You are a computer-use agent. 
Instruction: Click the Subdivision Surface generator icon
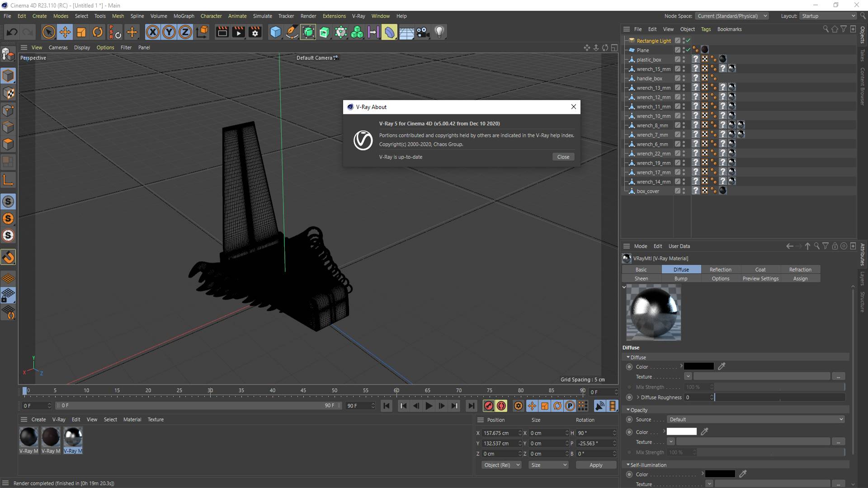308,32
